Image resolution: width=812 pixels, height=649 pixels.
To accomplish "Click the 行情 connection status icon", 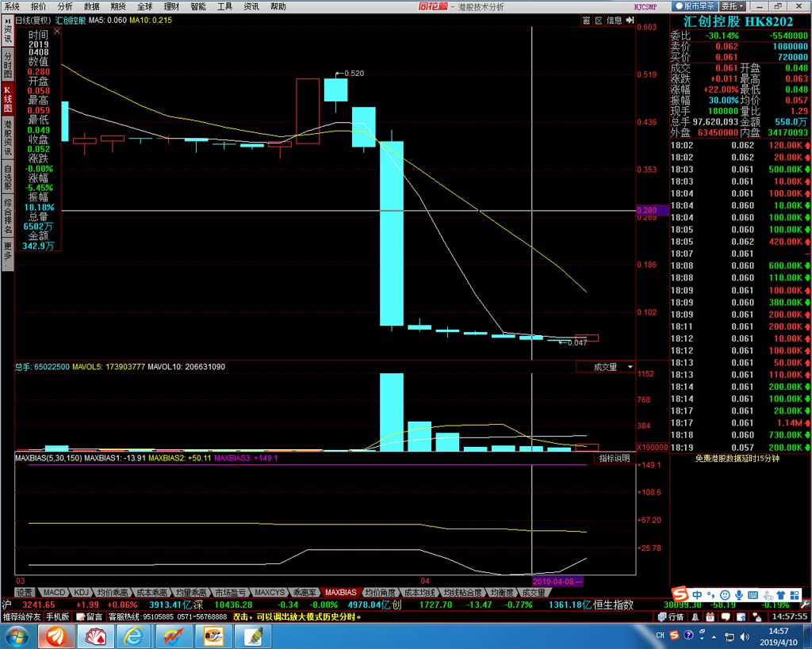I will coord(671,617).
